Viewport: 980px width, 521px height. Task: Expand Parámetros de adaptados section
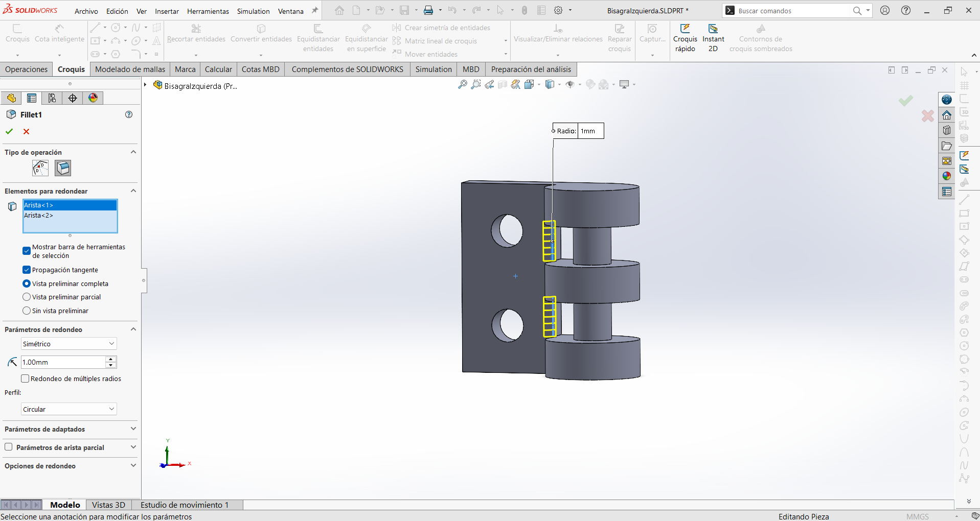(70, 429)
